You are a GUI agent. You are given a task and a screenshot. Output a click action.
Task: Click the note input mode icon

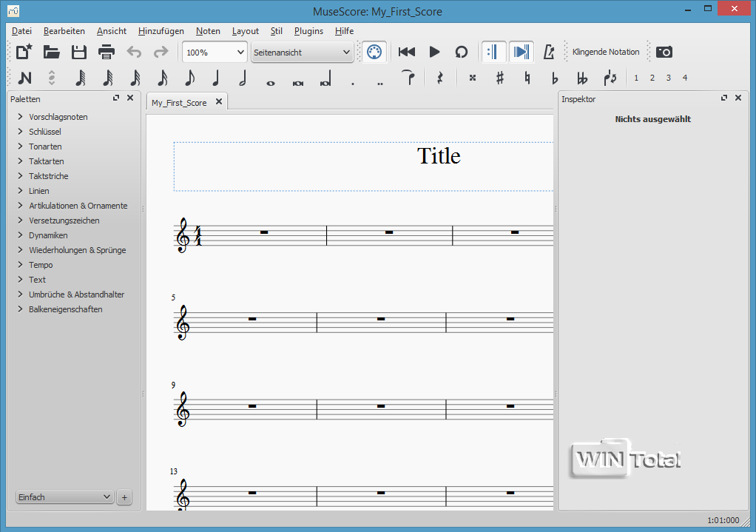[24, 78]
